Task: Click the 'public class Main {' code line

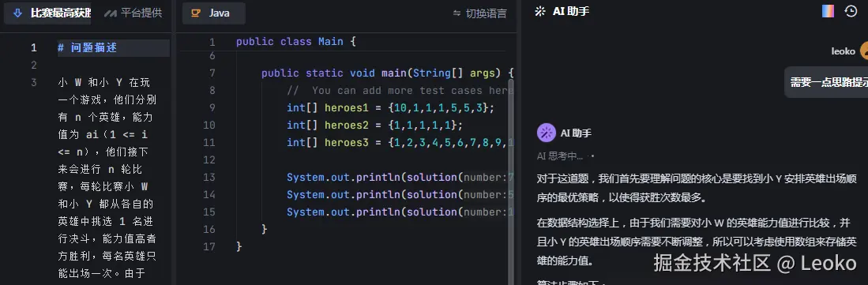Action: 296,42
